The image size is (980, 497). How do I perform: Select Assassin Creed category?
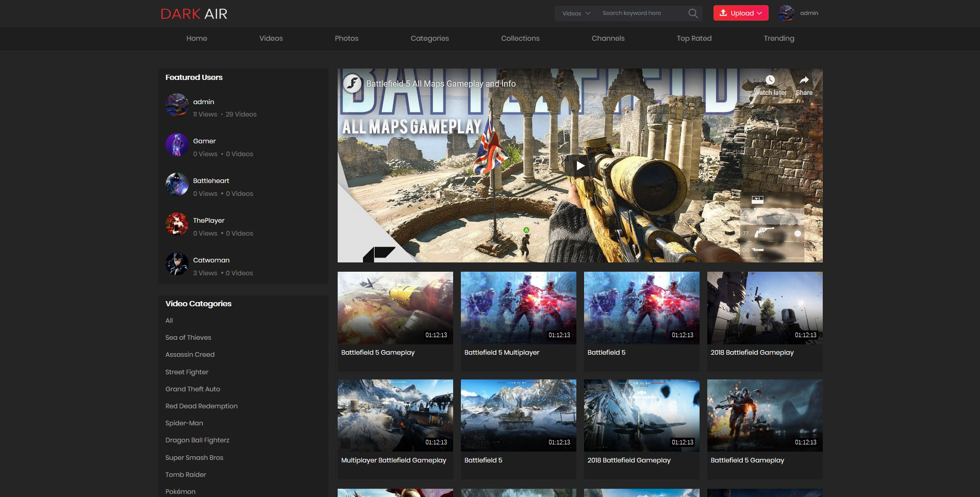point(190,354)
